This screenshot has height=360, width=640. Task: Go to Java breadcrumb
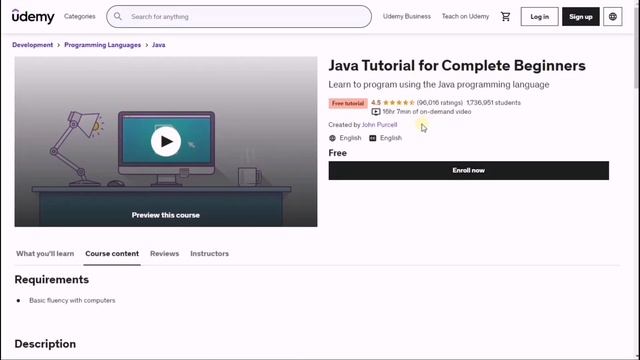[x=158, y=45]
